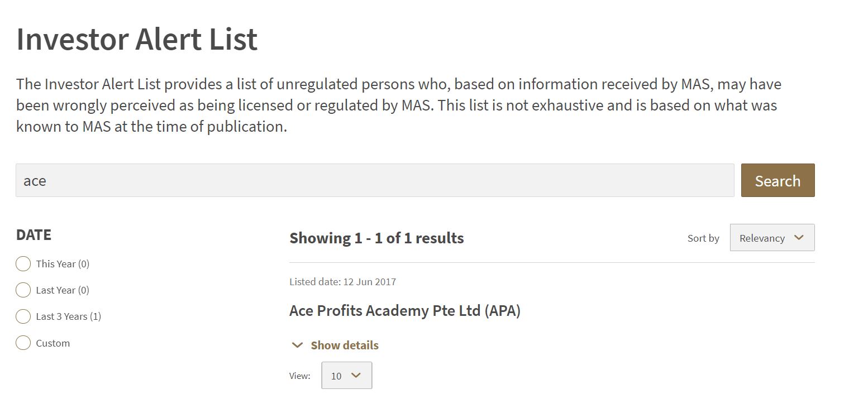Select the This Year radio button

point(23,264)
